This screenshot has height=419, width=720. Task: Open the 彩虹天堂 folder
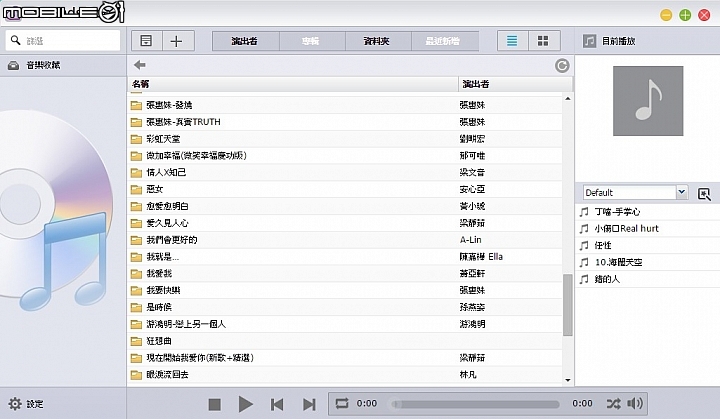click(x=345, y=139)
